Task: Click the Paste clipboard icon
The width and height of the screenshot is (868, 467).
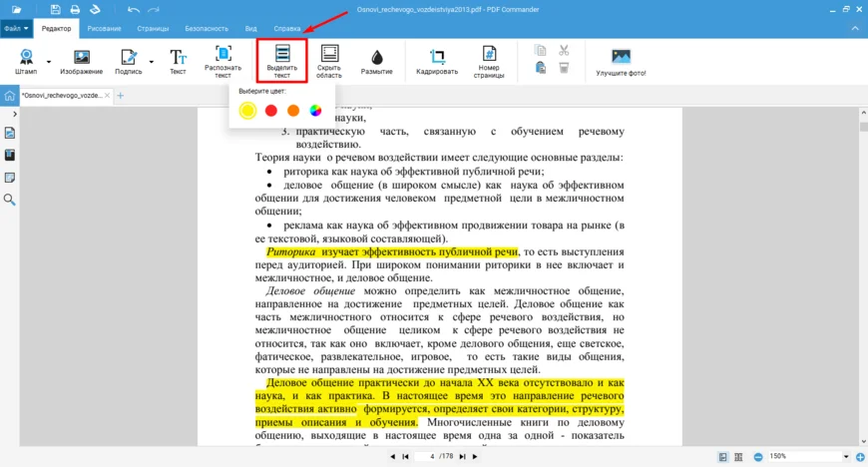Action: click(x=541, y=68)
